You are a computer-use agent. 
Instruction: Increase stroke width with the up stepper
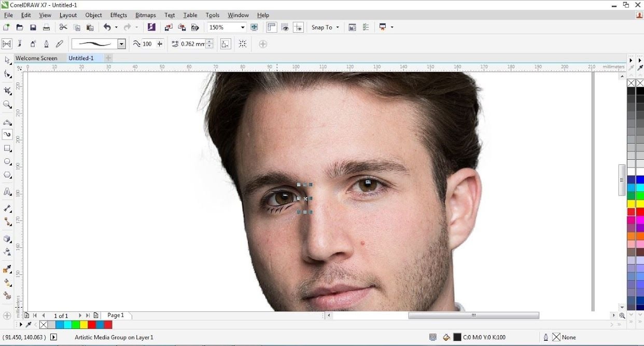(x=209, y=42)
